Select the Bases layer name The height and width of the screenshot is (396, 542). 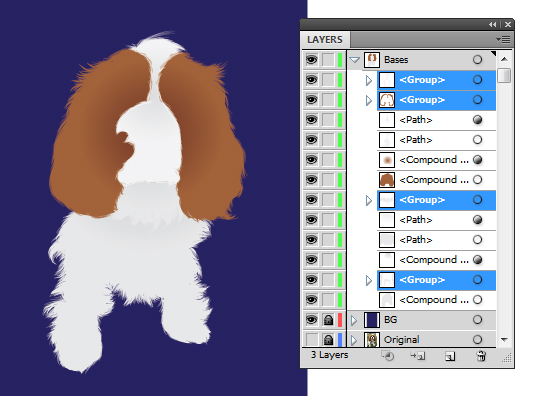tap(396, 60)
